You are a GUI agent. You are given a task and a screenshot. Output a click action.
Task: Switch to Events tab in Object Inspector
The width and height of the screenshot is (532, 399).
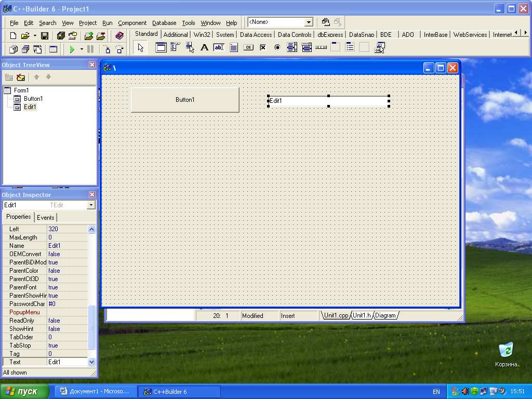(46, 218)
